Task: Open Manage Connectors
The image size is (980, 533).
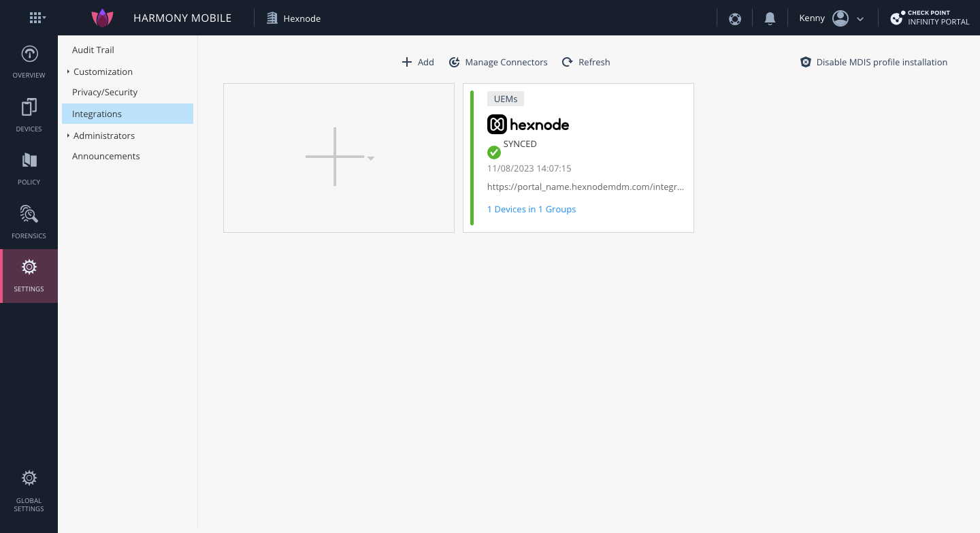Action: pos(506,62)
